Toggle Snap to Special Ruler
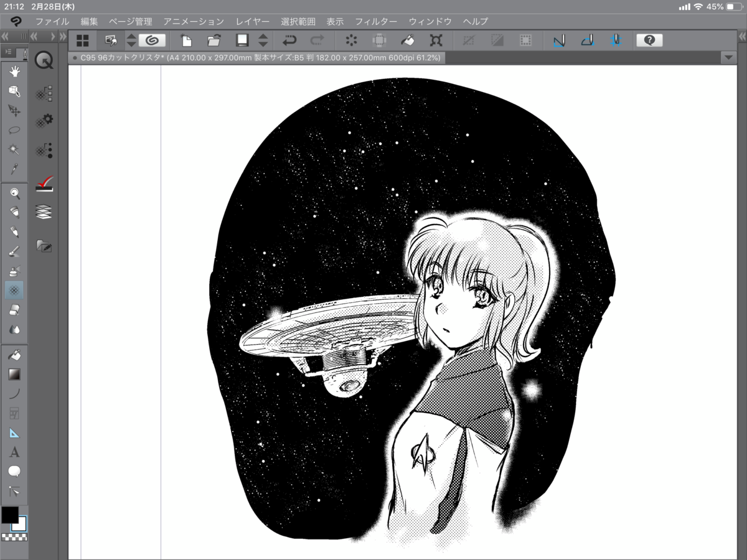747x560 pixels. tap(587, 40)
